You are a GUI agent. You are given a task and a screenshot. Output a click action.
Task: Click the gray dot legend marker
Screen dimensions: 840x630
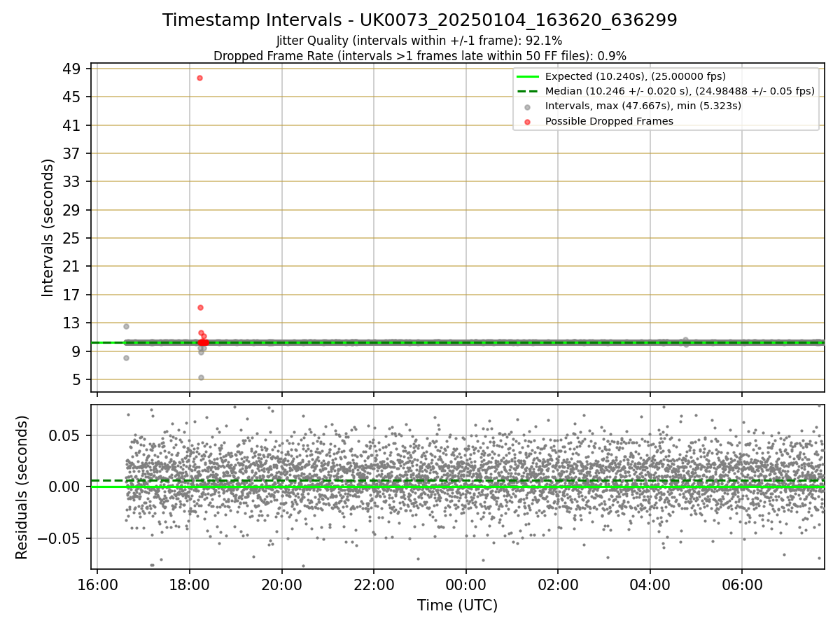(528, 106)
